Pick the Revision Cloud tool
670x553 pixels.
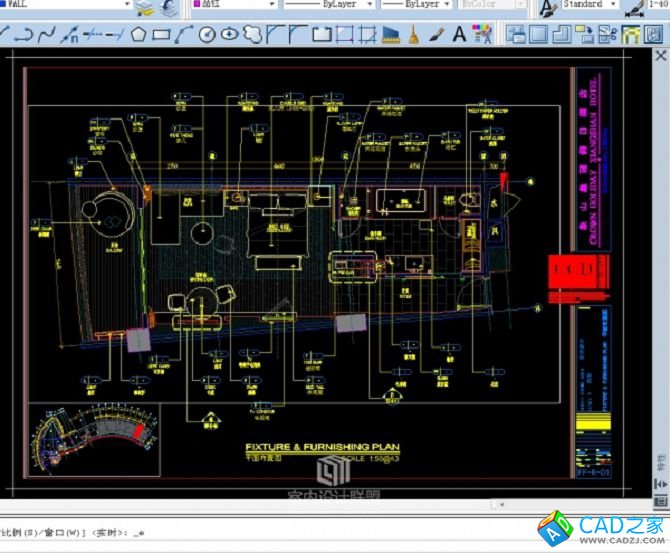[253, 35]
